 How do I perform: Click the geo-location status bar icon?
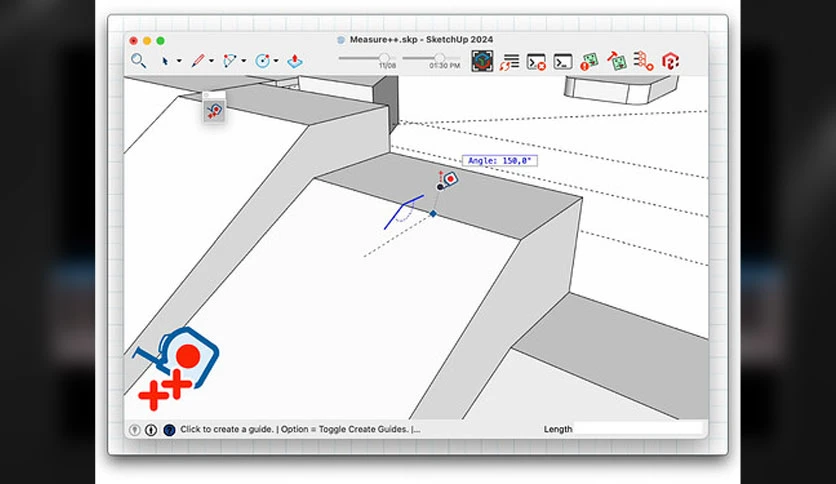135,430
